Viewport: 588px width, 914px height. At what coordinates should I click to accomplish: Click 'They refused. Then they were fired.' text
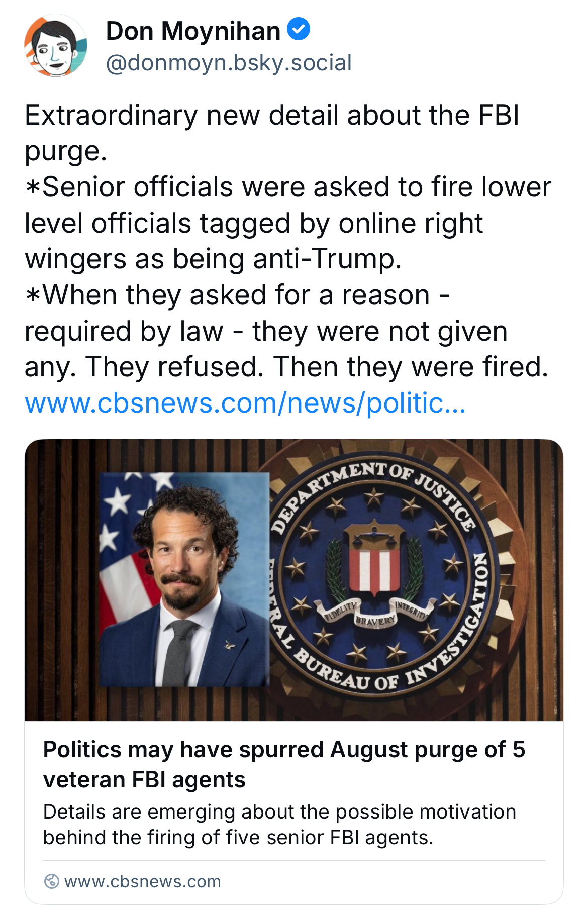pyautogui.click(x=317, y=367)
